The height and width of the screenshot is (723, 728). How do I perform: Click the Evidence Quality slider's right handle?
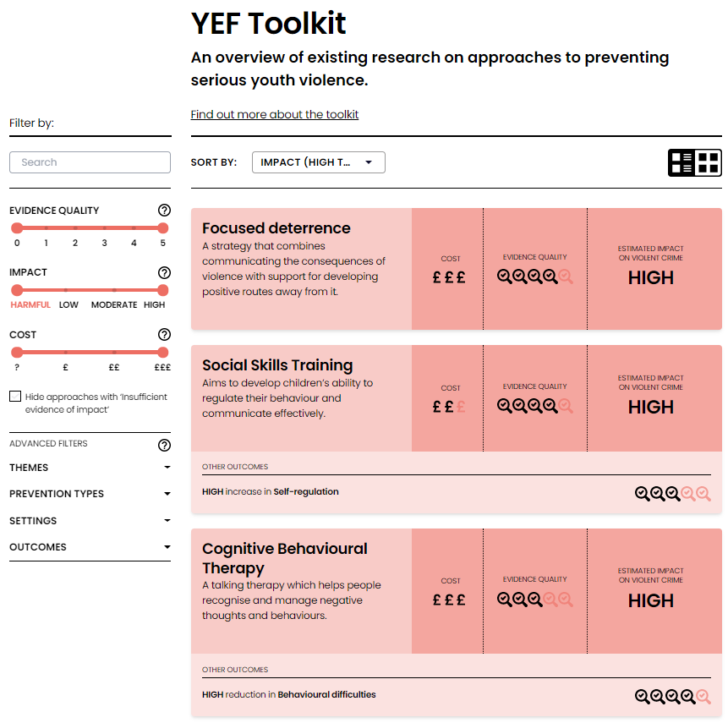point(162,227)
